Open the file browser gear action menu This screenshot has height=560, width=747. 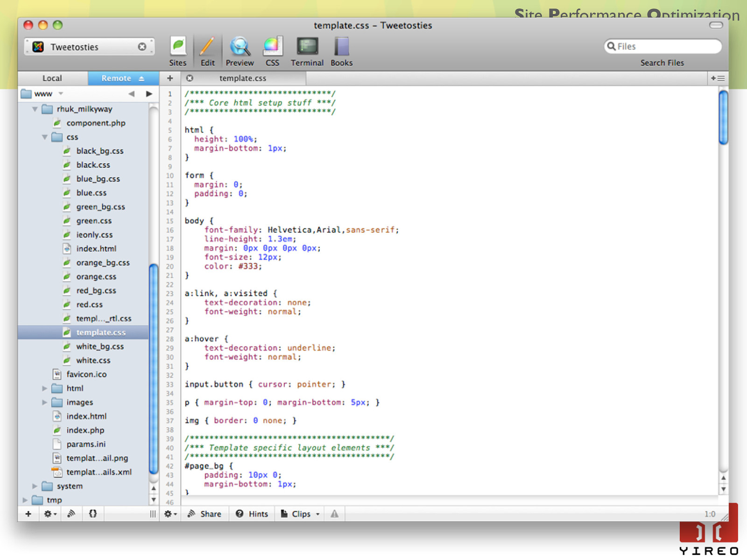pos(50,514)
